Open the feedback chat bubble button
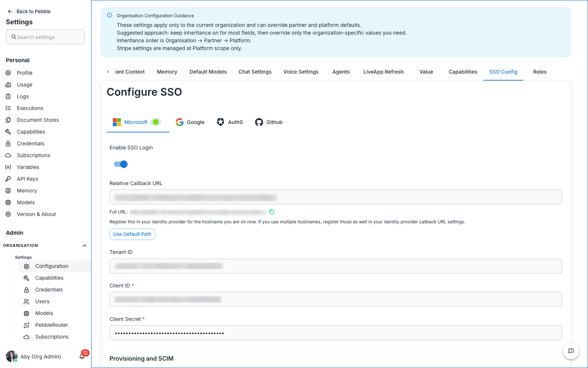 [x=571, y=351]
